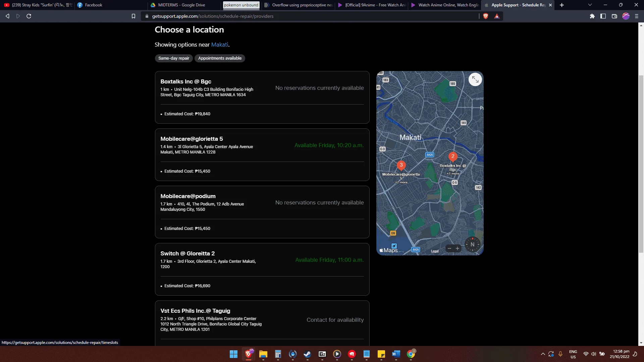Toggle the browser sidebar panel icon
This screenshot has height=362, width=644.
tap(603, 16)
